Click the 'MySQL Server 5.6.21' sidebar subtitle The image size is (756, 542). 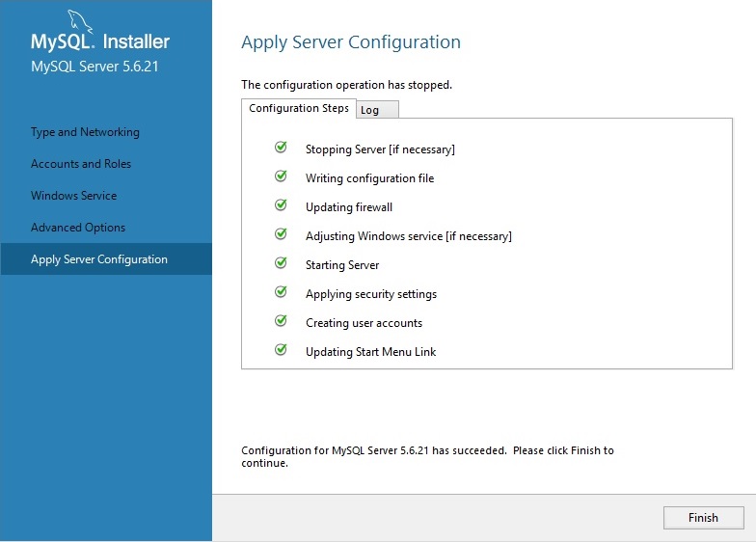tap(94, 67)
